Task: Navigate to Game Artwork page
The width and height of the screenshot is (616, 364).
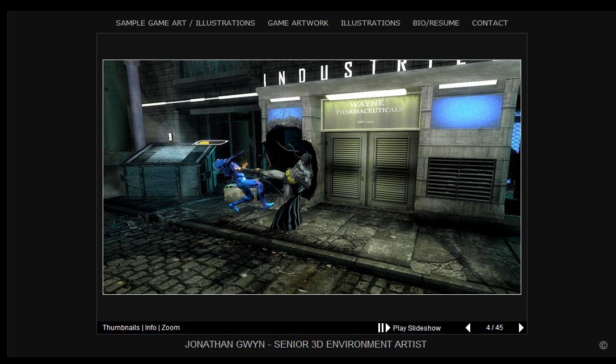Action: 298,23
